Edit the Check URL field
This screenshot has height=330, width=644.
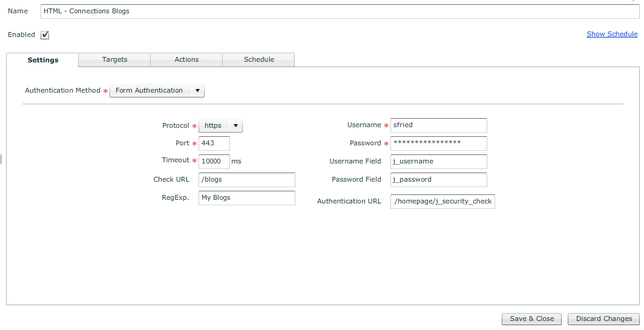point(246,180)
